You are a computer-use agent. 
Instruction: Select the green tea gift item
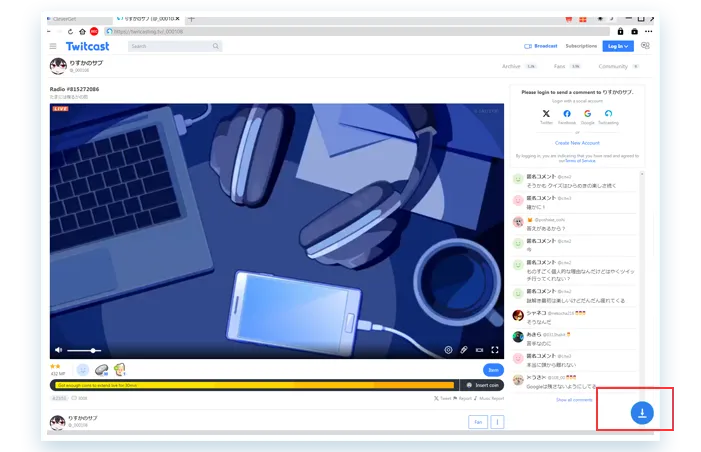point(119,370)
